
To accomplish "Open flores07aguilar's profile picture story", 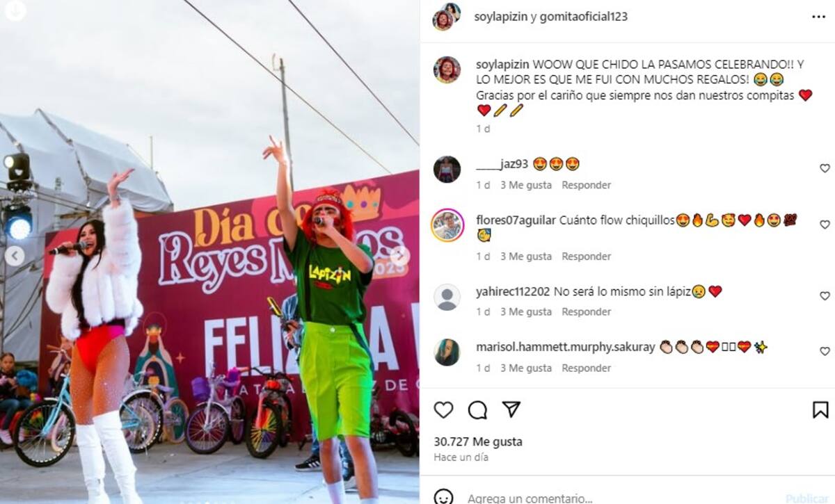I will pos(447,225).
